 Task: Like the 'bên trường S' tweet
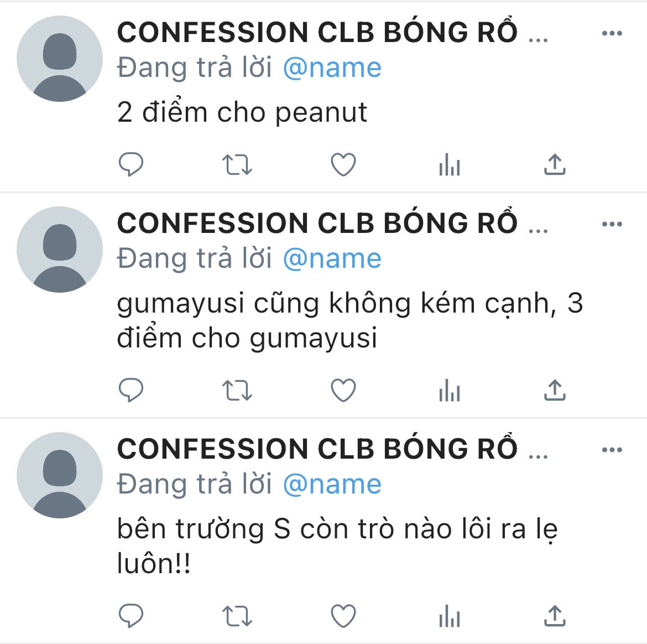343,616
